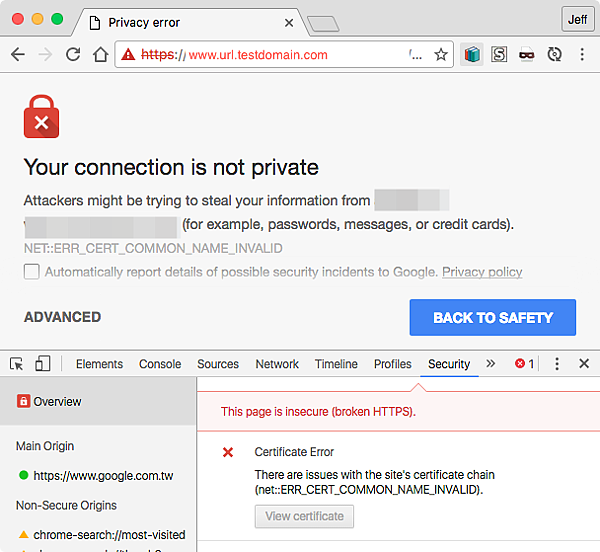Viewport: 600px width, 552px height.
Task: Reload the page with the refresh icon
Action: (73, 55)
